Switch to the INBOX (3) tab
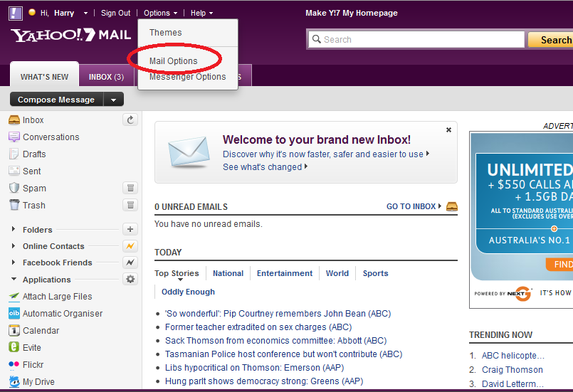 (x=106, y=77)
